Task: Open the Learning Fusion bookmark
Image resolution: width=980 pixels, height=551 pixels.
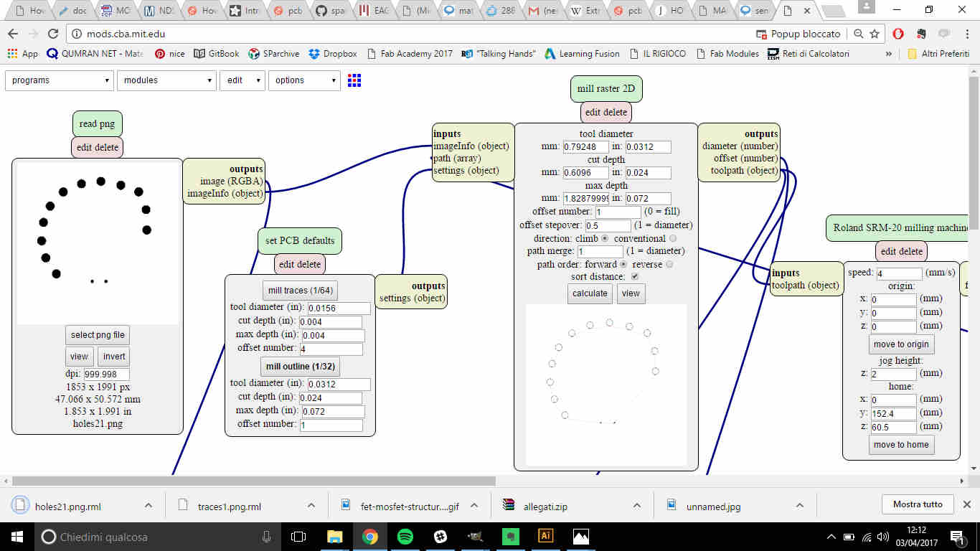Action: pos(583,54)
